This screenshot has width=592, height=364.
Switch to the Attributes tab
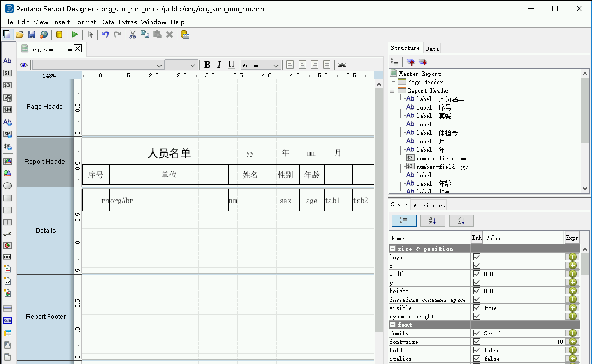click(x=429, y=205)
